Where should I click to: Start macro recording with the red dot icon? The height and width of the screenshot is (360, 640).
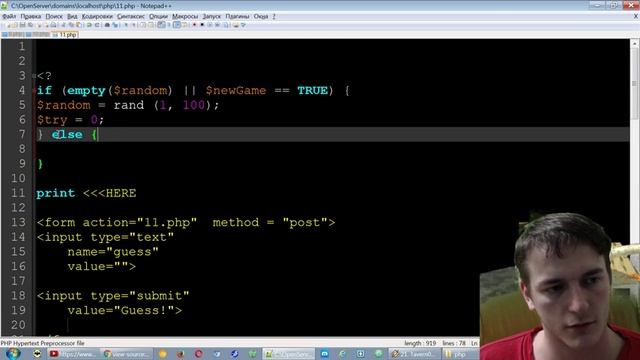[x=195, y=25]
